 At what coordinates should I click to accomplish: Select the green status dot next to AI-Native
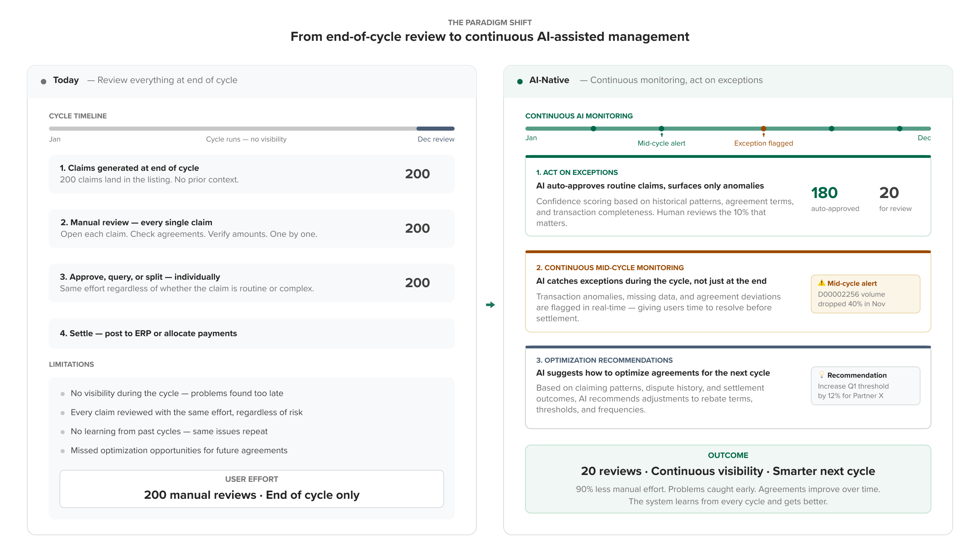coord(520,81)
